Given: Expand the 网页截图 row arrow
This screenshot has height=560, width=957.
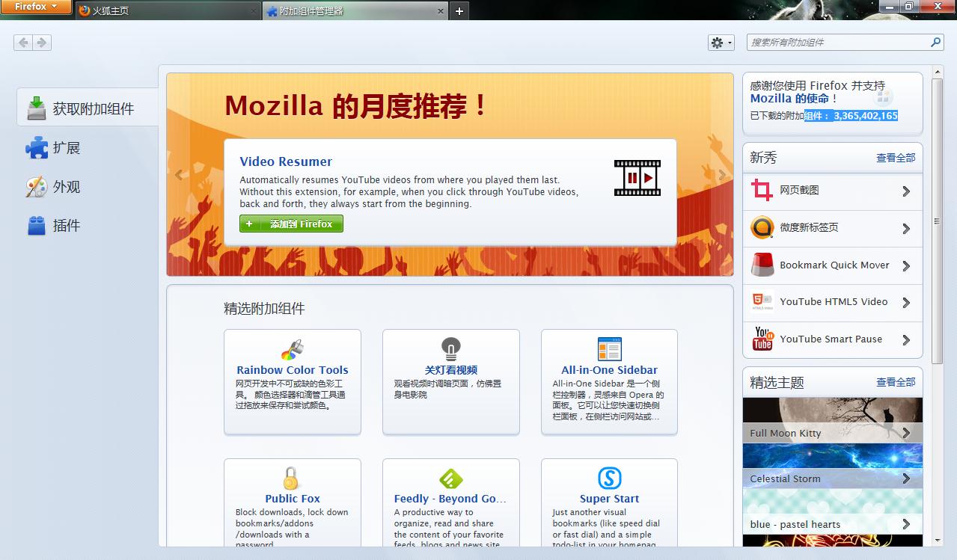Looking at the screenshot, I should click(906, 191).
